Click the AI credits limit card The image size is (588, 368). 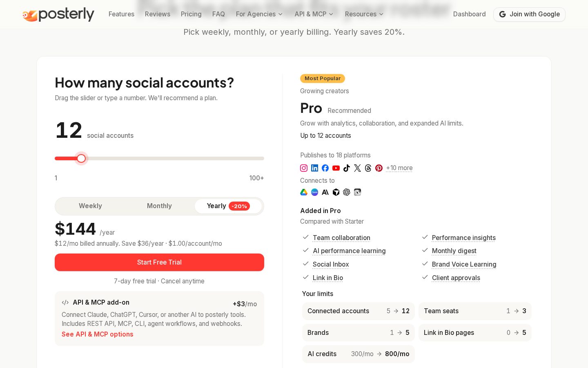[x=359, y=354]
